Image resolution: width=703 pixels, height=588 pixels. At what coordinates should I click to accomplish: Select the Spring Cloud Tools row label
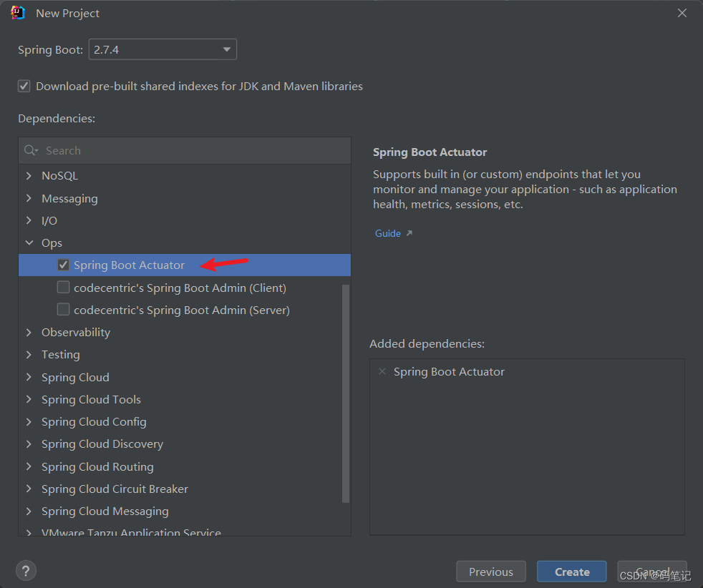[x=91, y=399]
